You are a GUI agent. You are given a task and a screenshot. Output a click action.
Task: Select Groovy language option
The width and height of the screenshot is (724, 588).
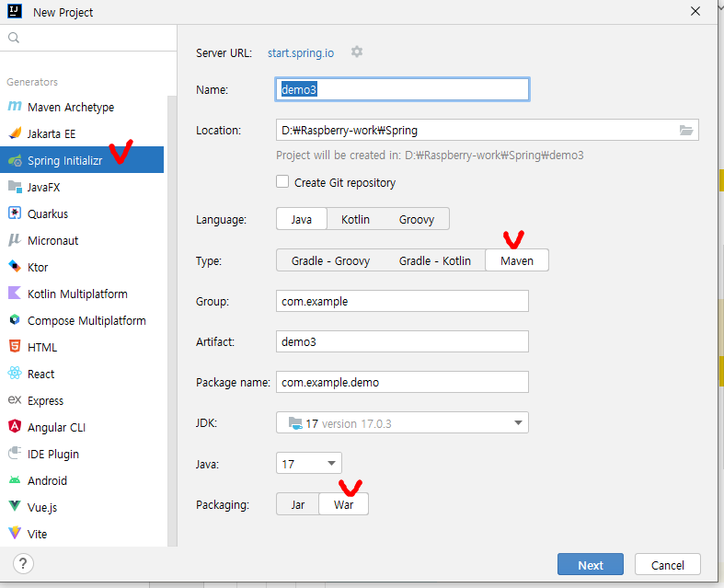pyautogui.click(x=417, y=219)
